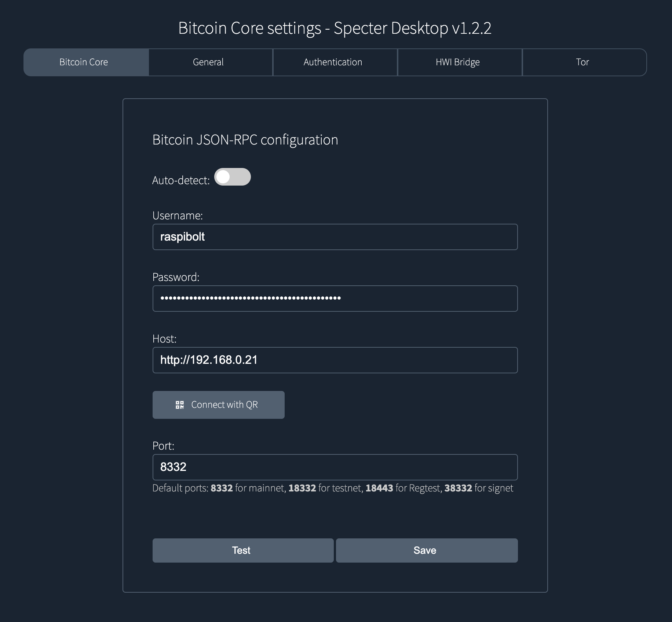
Task: Click the Host label
Action: pos(164,339)
